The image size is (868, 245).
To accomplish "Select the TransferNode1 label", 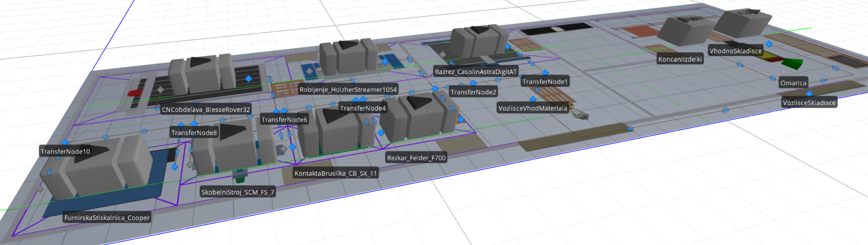I will click(545, 82).
